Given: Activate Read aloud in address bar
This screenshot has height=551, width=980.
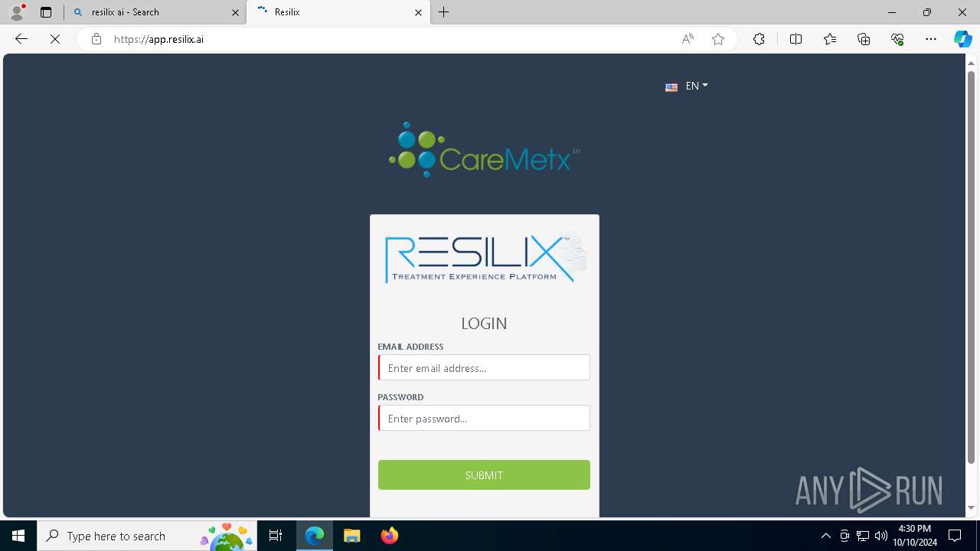Looking at the screenshot, I should click(x=688, y=39).
